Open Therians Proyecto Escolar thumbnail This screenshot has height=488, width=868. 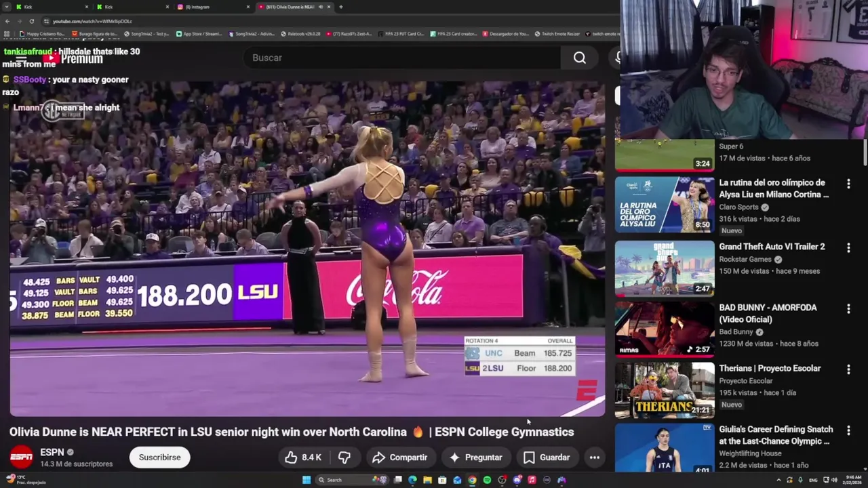pos(665,390)
